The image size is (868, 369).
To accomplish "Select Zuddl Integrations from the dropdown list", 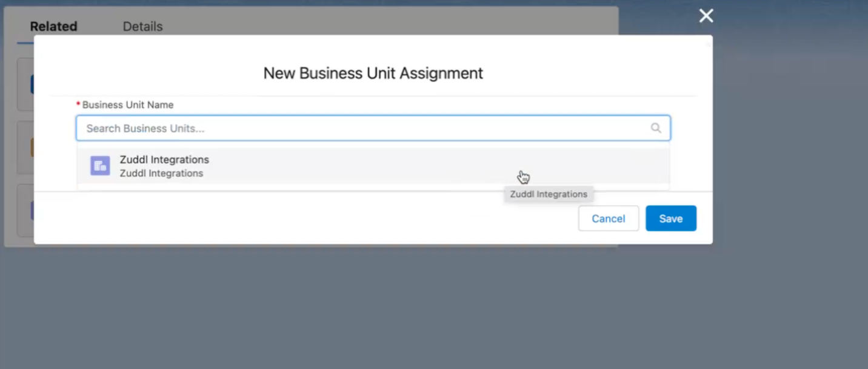I will tap(164, 160).
